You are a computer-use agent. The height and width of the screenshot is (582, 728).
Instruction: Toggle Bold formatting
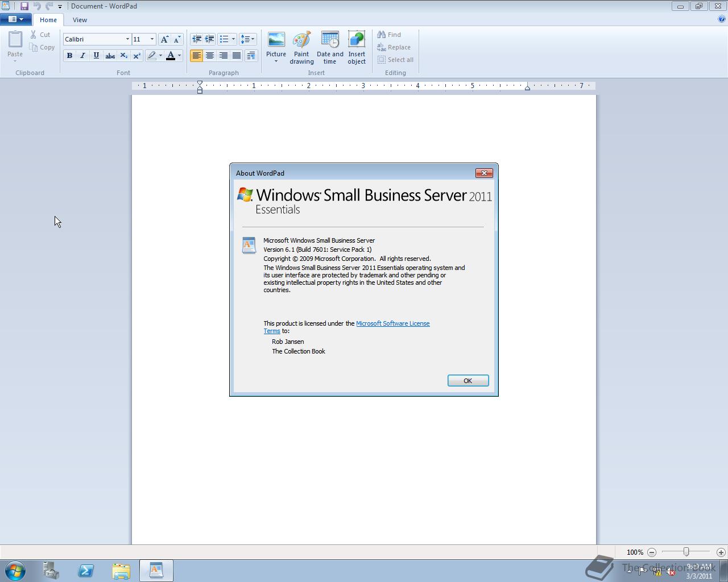pyautogui.click(x=69, y=56)
